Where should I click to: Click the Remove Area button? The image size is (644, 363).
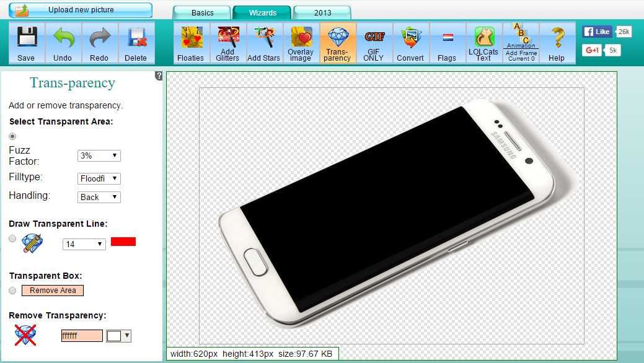53,291
